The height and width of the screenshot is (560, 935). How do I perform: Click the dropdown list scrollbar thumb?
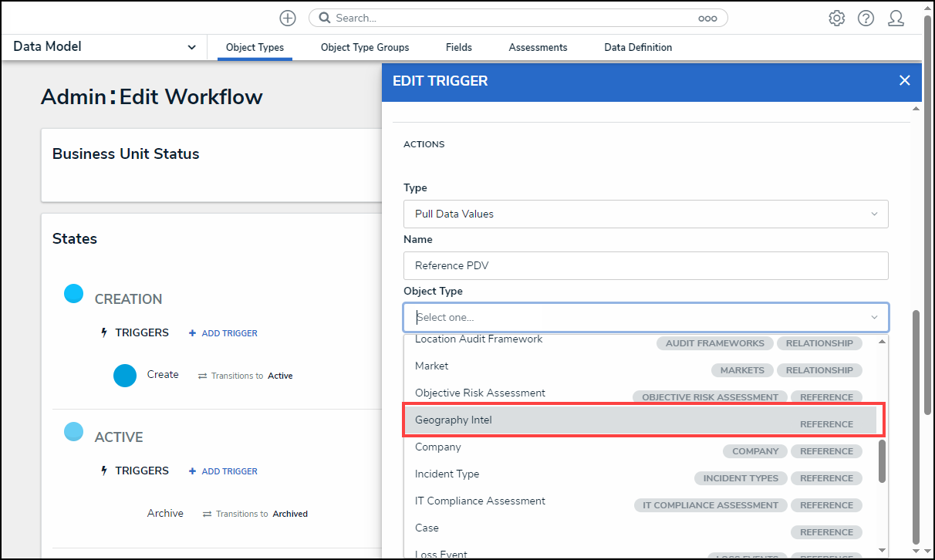(882, 461)
